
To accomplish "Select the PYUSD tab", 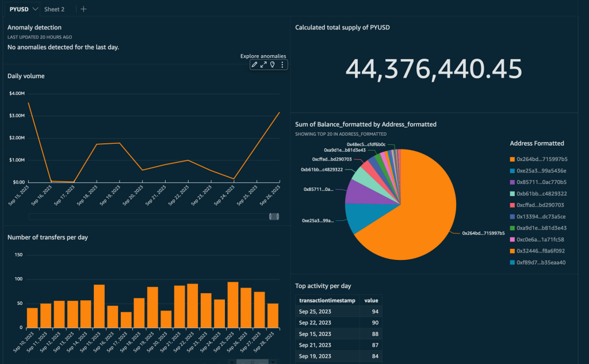I will (x=18, y=9).
